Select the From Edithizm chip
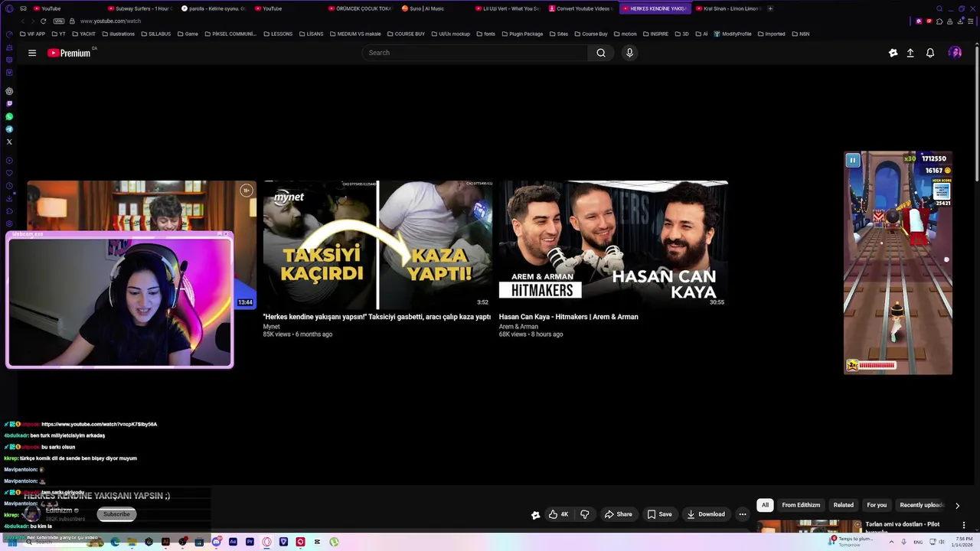980x551 pixels. click(801, 505)
